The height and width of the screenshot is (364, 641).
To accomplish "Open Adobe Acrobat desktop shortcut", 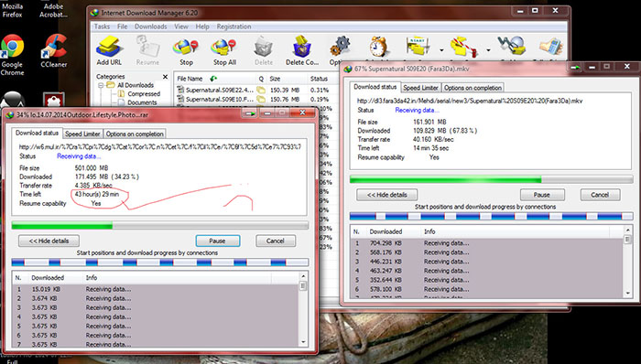I will pyautogui.click(x=53, y=10).
